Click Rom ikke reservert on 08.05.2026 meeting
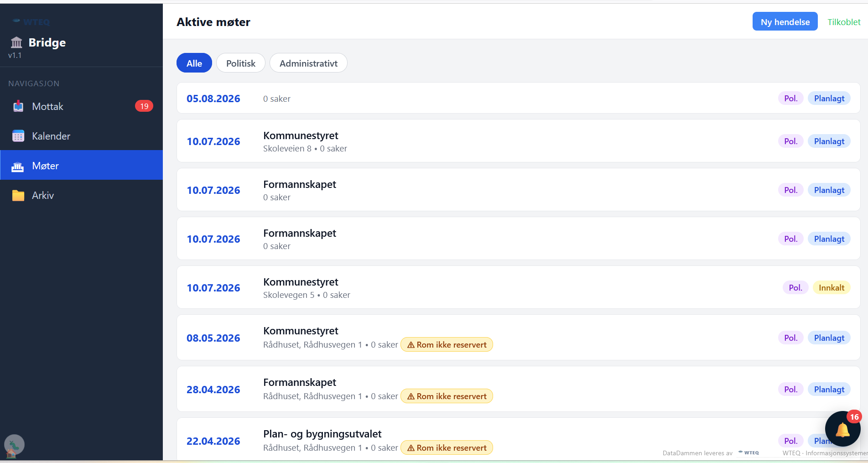 pyautogui.click(x=447, y=345)
